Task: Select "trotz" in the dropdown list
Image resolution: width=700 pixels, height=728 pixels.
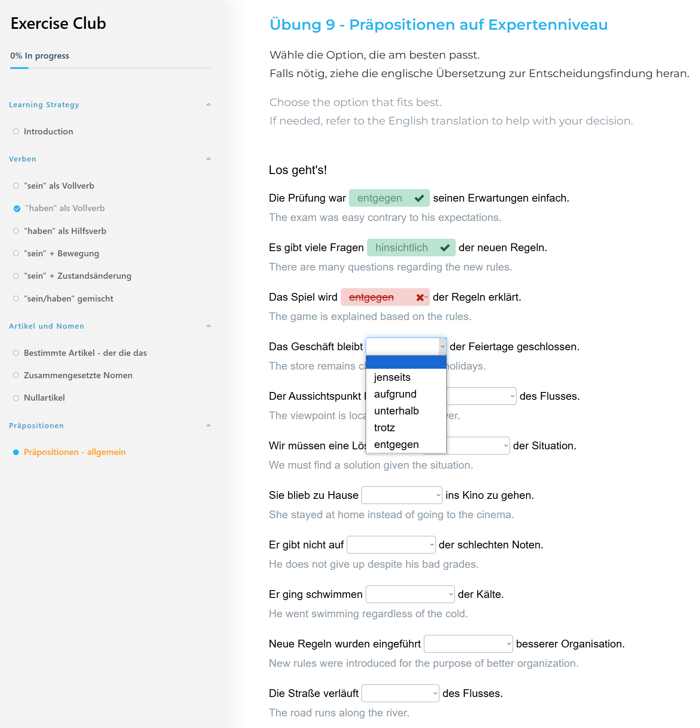Action: [x=384, y=428]
